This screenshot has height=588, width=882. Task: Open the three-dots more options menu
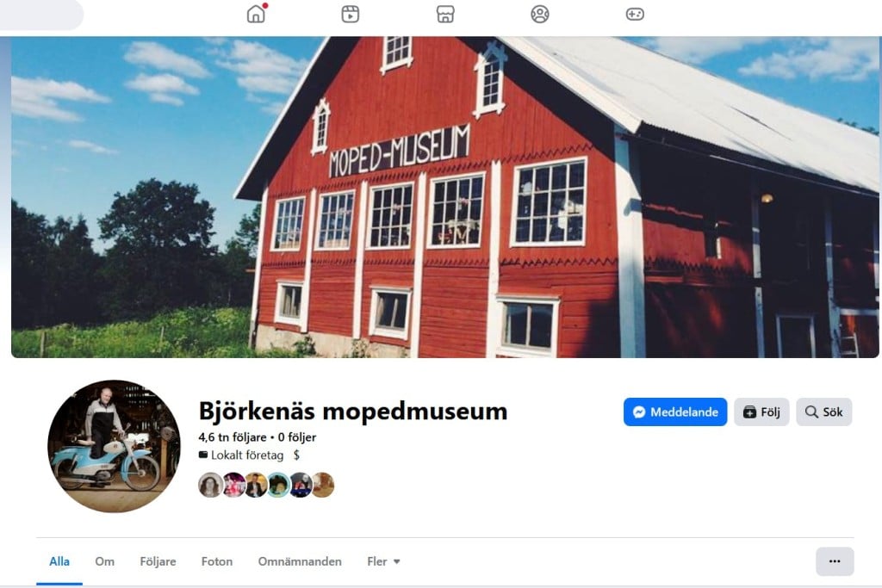coord(835,561)
